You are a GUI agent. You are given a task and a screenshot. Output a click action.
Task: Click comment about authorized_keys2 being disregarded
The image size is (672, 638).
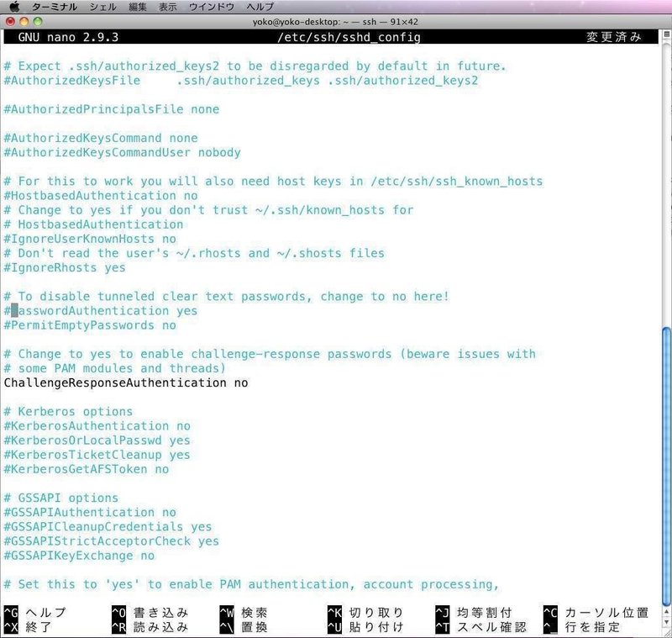(255, 66)
